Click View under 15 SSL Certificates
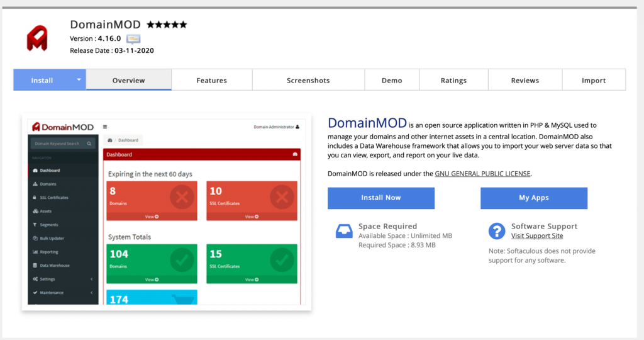This screenshot has height=340, width=644. pos(252,280)
